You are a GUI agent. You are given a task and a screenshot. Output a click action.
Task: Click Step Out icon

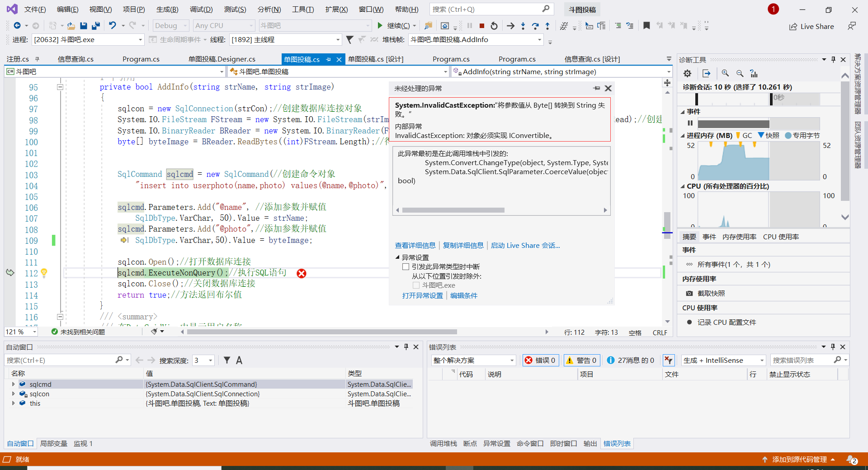547,26
